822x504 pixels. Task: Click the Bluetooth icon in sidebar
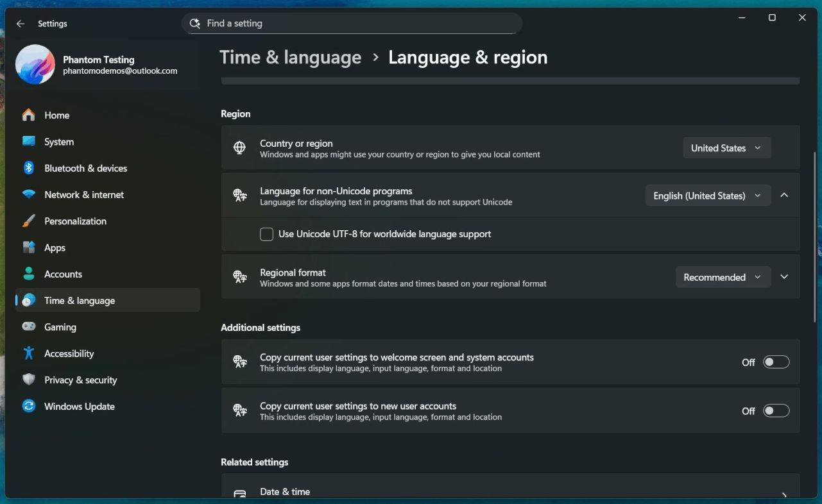pyautogui.click(x=29, y=168)
